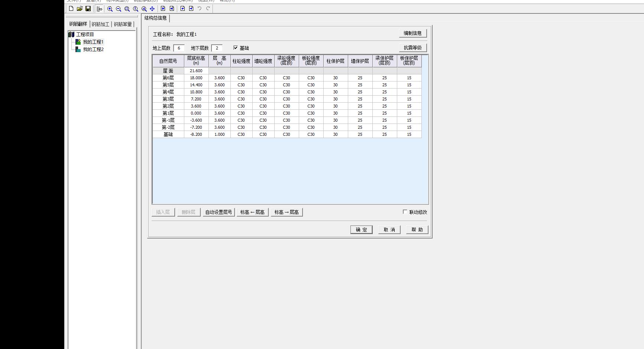644x349 pixels.
Task: Open the 抗震等级 settings button
Action: [412, 48]
